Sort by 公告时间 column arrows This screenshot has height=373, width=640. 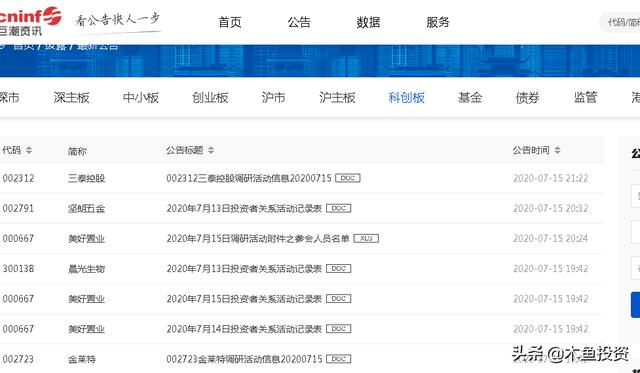(558, 150)
